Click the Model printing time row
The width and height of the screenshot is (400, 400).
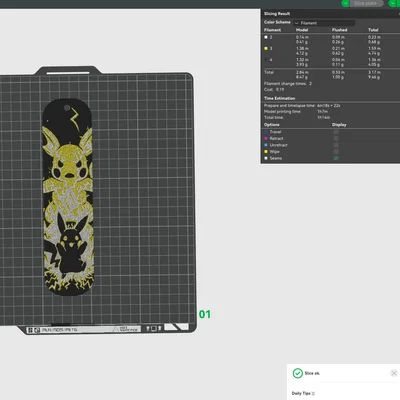click(x=296, y=112)
